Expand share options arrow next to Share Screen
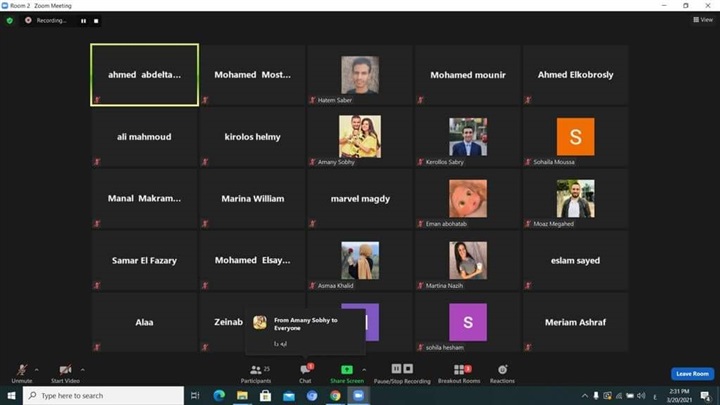This screenshot has width=720, height=405. coord(364,369)
